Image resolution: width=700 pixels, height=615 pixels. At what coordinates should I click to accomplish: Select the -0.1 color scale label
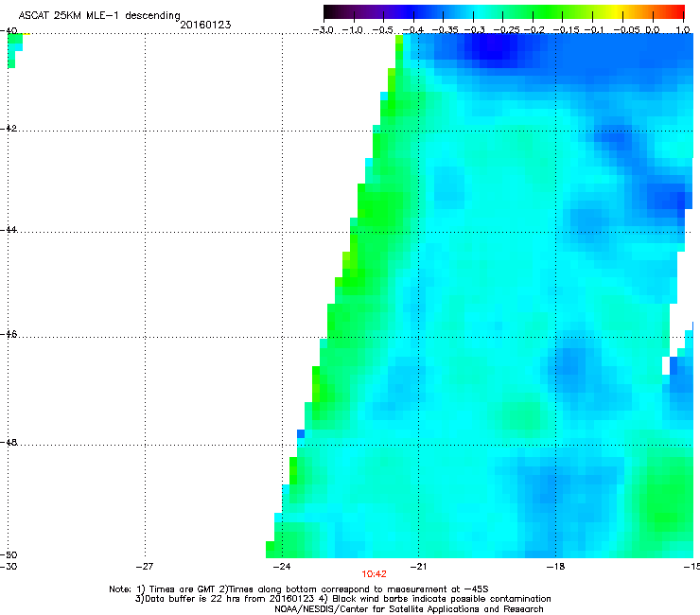pos(594,30)
